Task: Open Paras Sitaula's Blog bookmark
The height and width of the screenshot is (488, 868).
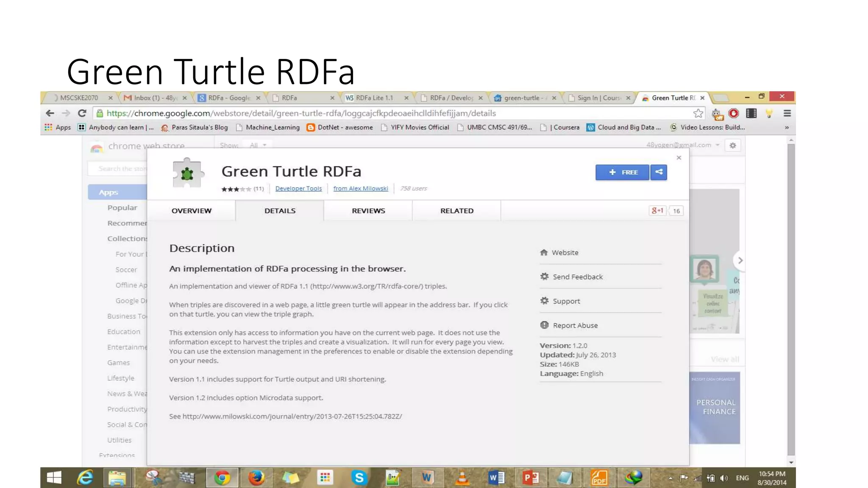Action: (195, 127)
